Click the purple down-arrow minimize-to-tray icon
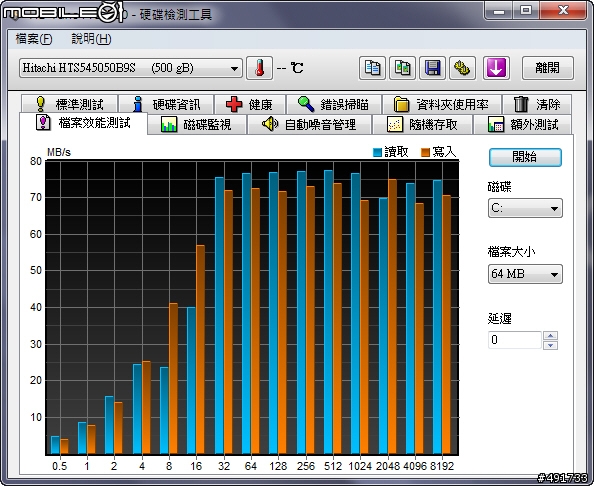This screenshot has width=594, height=486. (x=496, y=68)
